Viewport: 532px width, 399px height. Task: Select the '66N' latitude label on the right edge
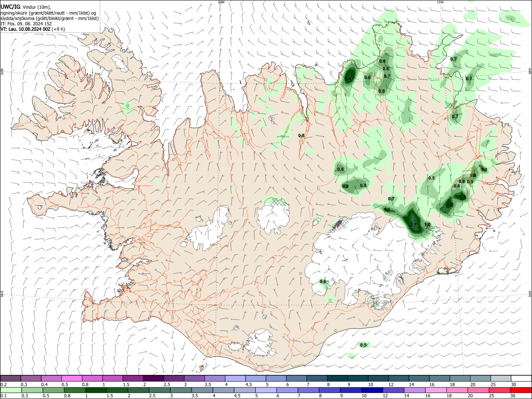530,71
